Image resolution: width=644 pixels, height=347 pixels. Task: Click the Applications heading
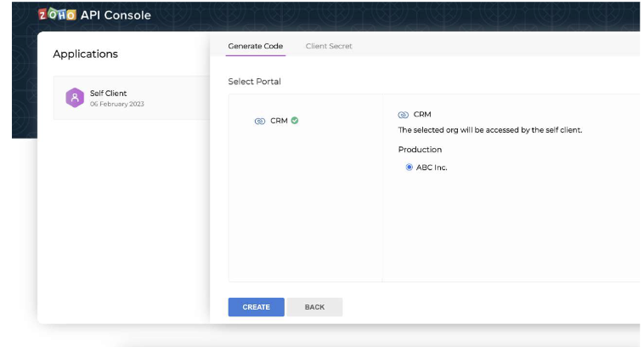pos(86,54)
